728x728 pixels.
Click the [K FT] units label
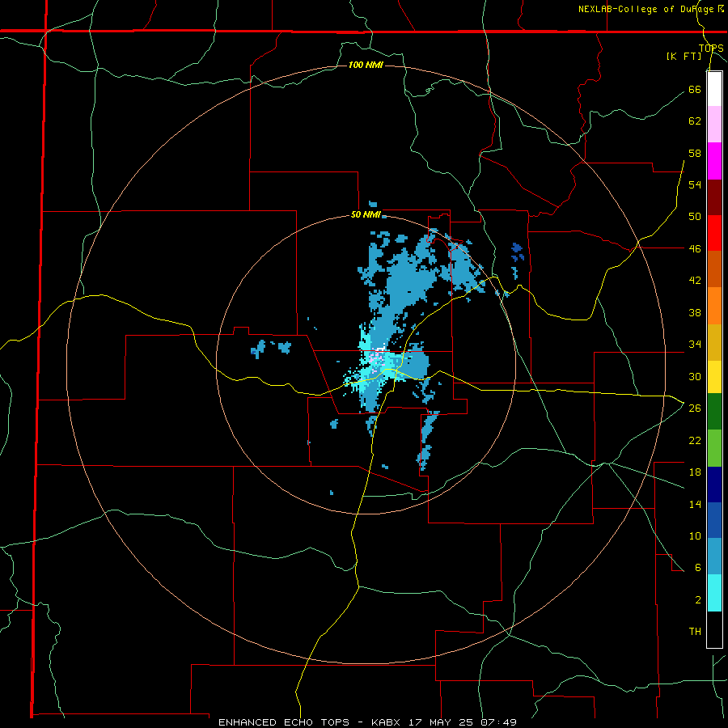pos(684,56)
